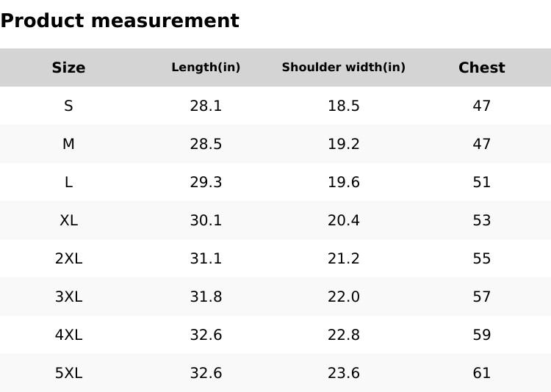Click the 22.8 shoulder width value
Viewport: 551px width, 392px height.
coord(343,335)
